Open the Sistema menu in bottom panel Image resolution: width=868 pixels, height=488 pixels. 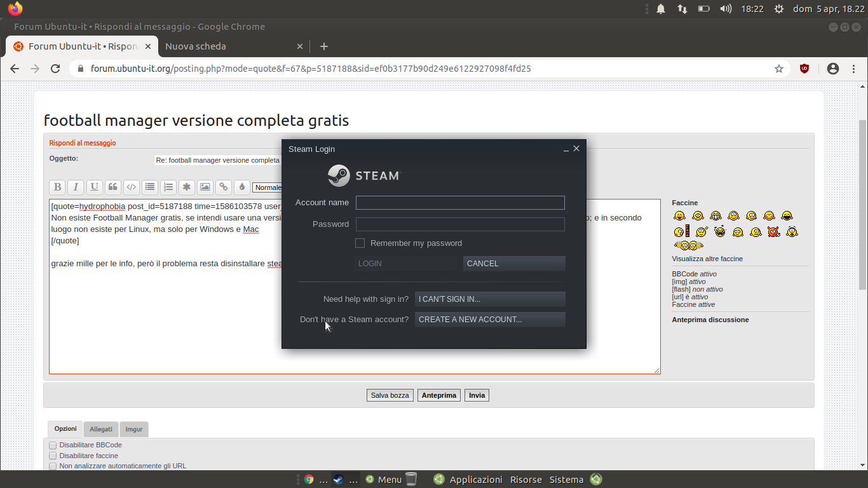[x=566, y=480]
